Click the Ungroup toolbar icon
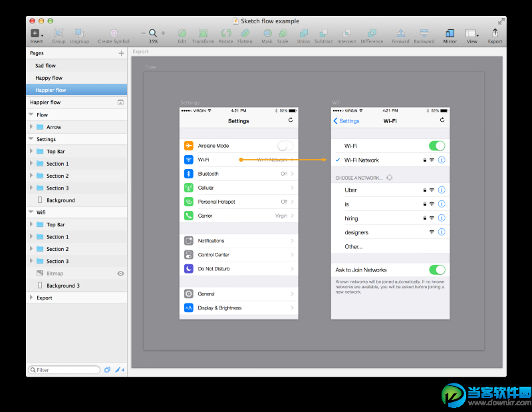532x412 pixels. pos(79,33)
